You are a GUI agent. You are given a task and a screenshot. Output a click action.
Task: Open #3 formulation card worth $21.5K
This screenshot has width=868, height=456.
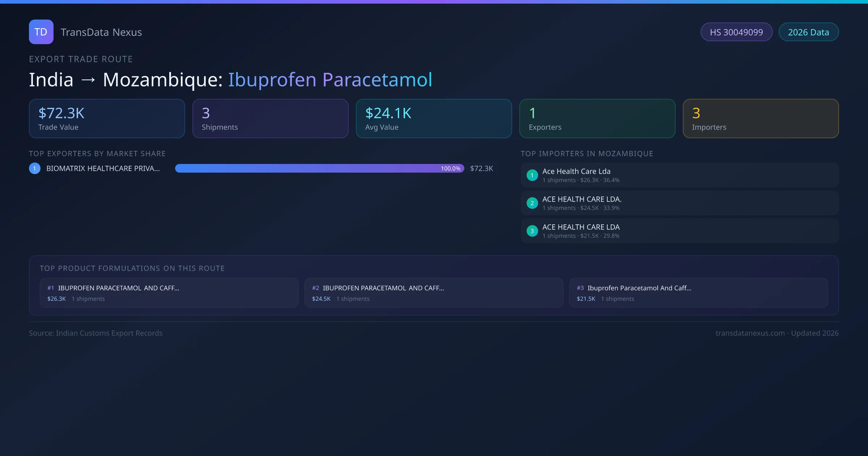[698, 293]
